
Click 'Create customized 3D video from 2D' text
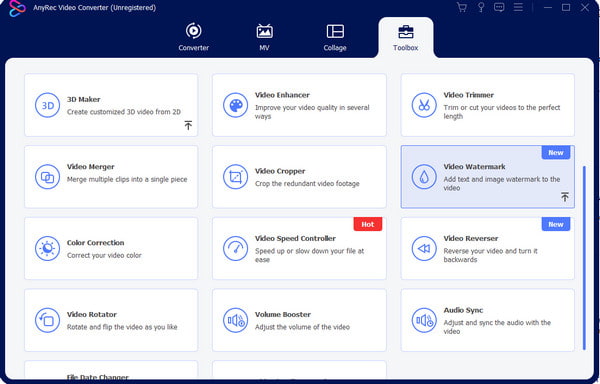(x=124, y=112)
